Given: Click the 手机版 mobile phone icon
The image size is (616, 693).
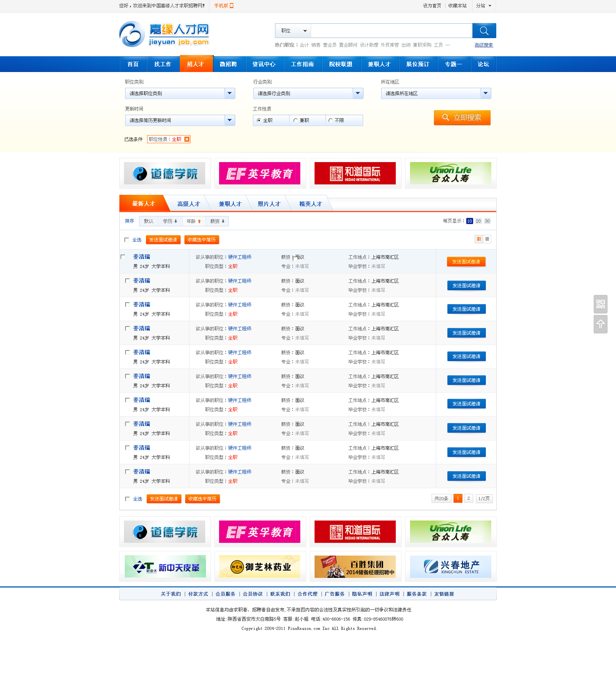Looking at the screenshot, I should (x=231, y=6).
